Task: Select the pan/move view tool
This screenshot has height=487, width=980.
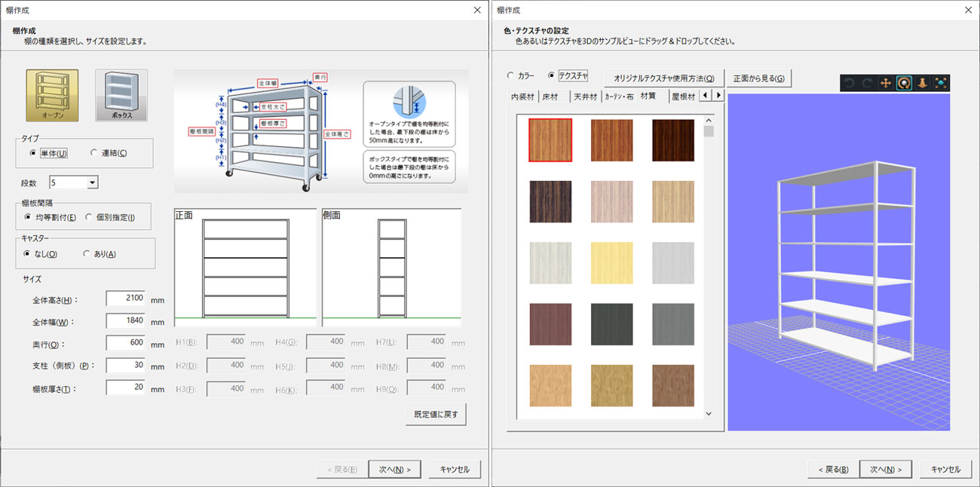Action: 886,83
